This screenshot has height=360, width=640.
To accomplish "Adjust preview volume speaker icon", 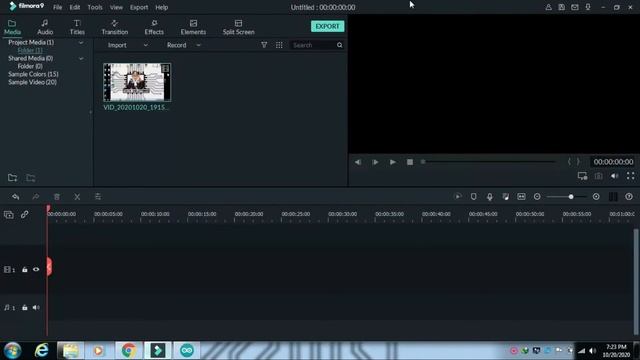I will [614, 176].
